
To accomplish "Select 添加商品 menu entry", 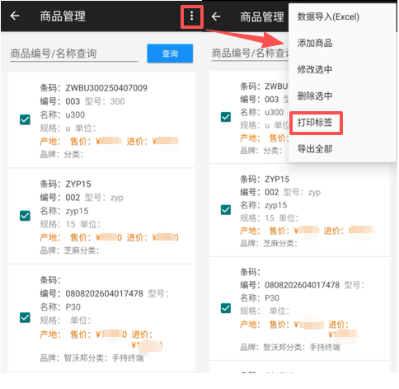I will (315, 43).
